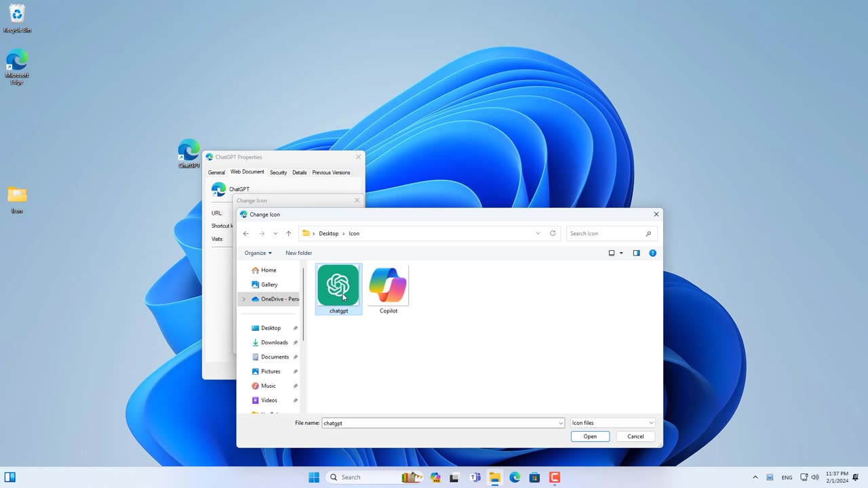
Task: Click the taskbar Search box
Action: [374, 477]
